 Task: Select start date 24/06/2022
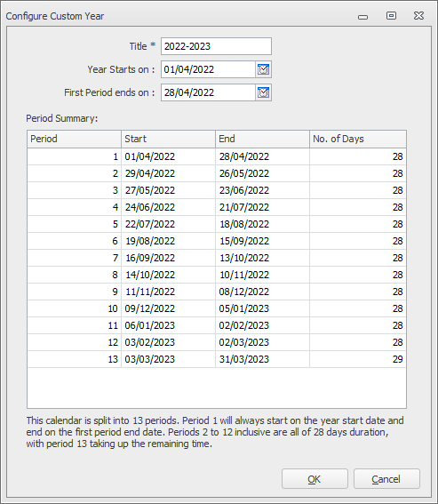tap(169, 207)
